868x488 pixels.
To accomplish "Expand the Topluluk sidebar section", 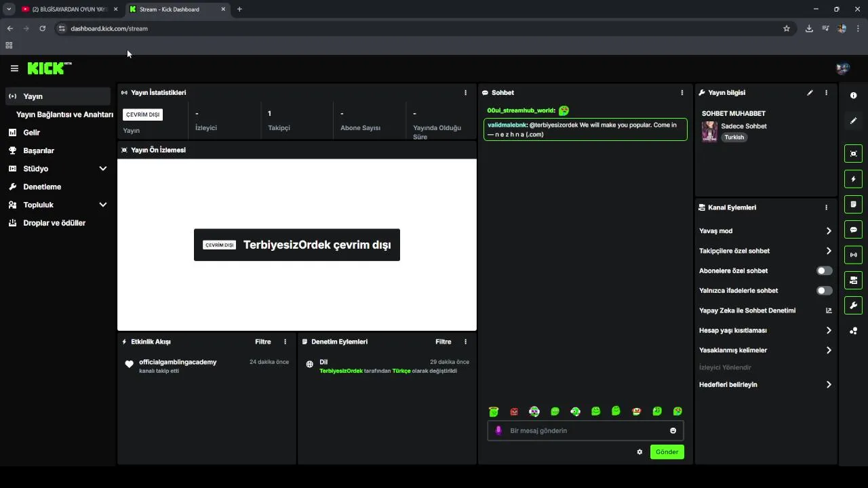I will point(103,205).
